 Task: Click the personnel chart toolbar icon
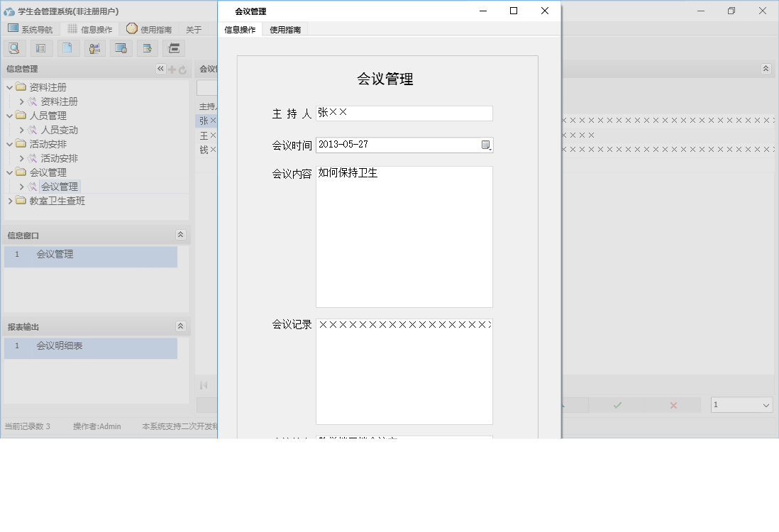click(x=94, y=48)
